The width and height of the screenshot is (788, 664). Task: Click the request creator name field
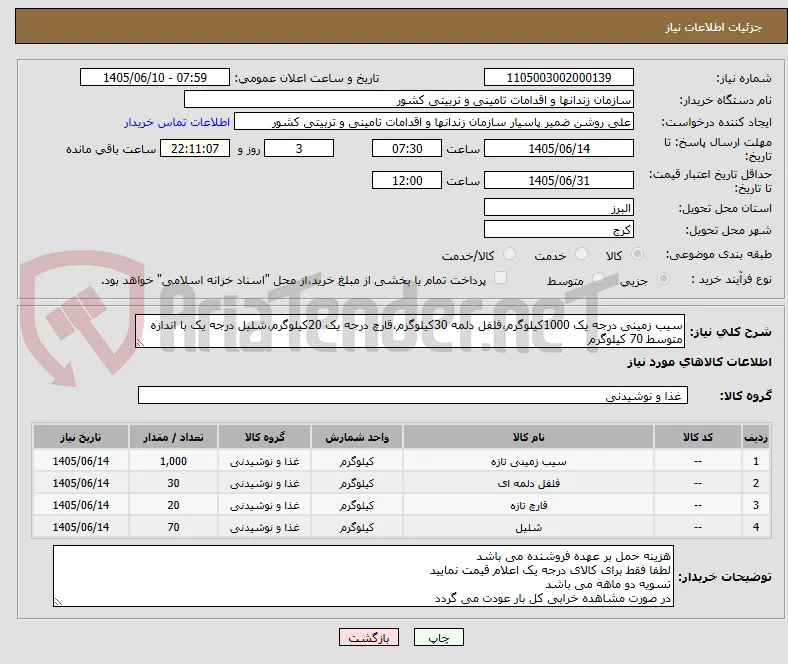pyautogui.click(x=434, y=122)
